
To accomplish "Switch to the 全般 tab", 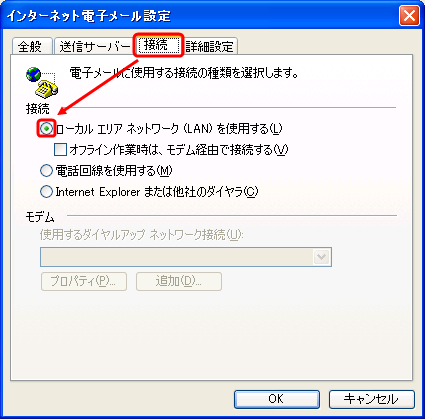I will (x=32, y=46).
